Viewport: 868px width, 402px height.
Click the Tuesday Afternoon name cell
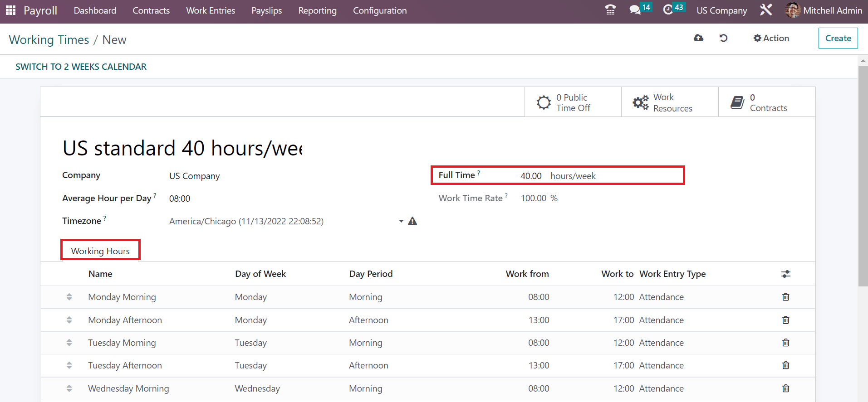pos(125,365)
